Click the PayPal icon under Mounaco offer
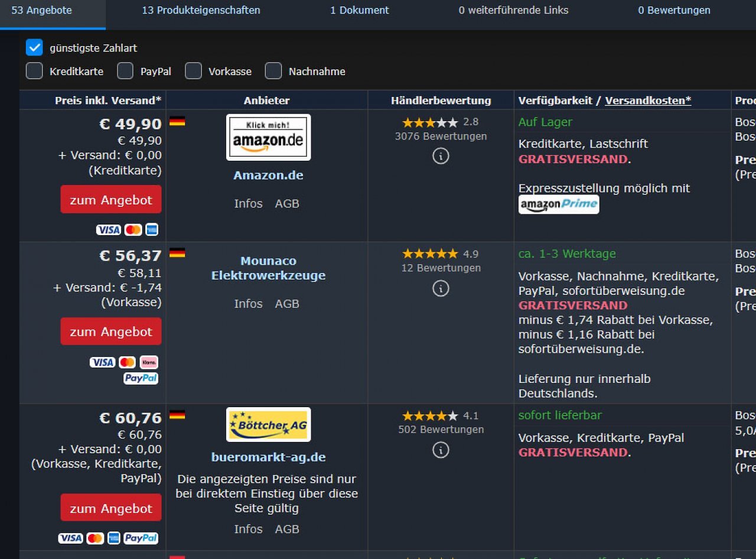 pyautogui.click(x=141, y=378)
